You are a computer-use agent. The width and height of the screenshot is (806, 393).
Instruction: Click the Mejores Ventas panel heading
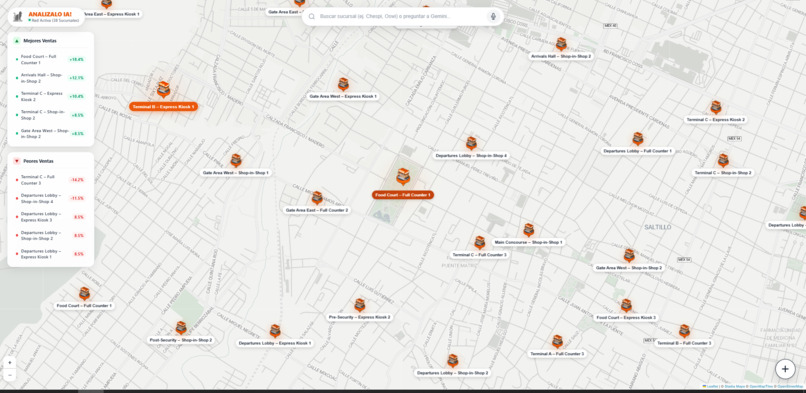click(x=40, y=41)
